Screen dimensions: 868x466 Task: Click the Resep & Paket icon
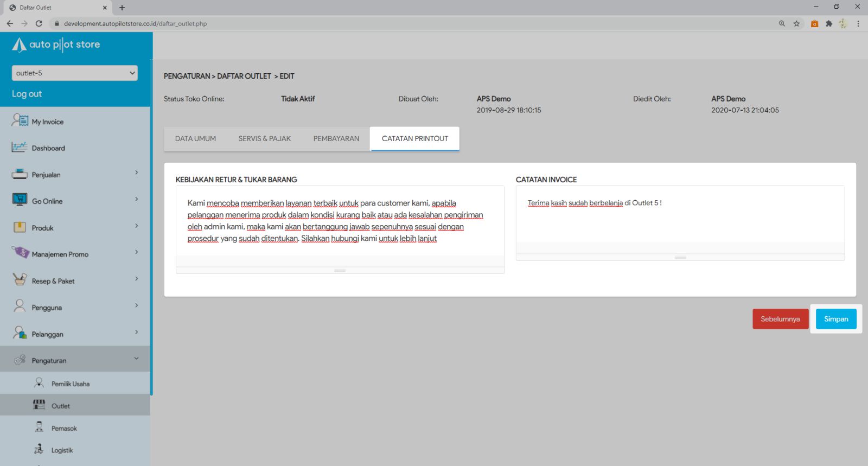point(20,280)
